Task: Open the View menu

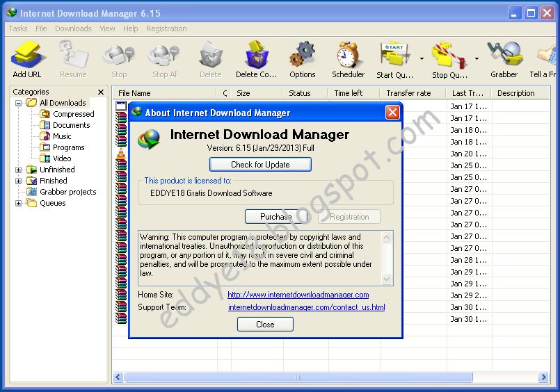Action: [x=107, y=28]
